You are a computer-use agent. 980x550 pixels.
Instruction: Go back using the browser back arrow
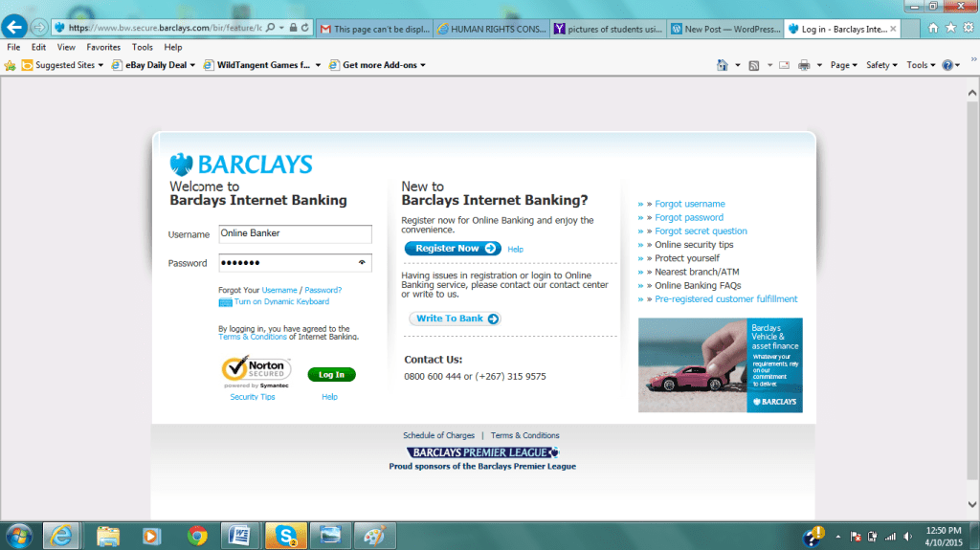[x=14, y=27]
